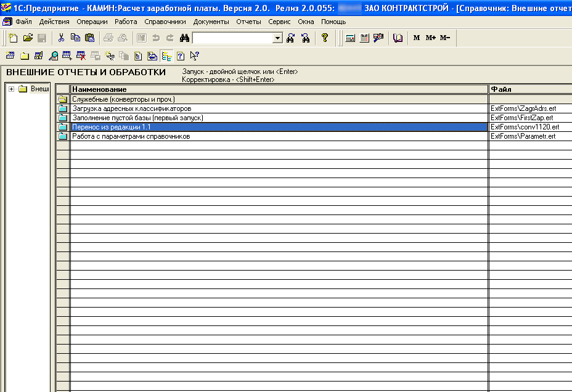Open the calculator from the toolbar

(x=350, y=38)
